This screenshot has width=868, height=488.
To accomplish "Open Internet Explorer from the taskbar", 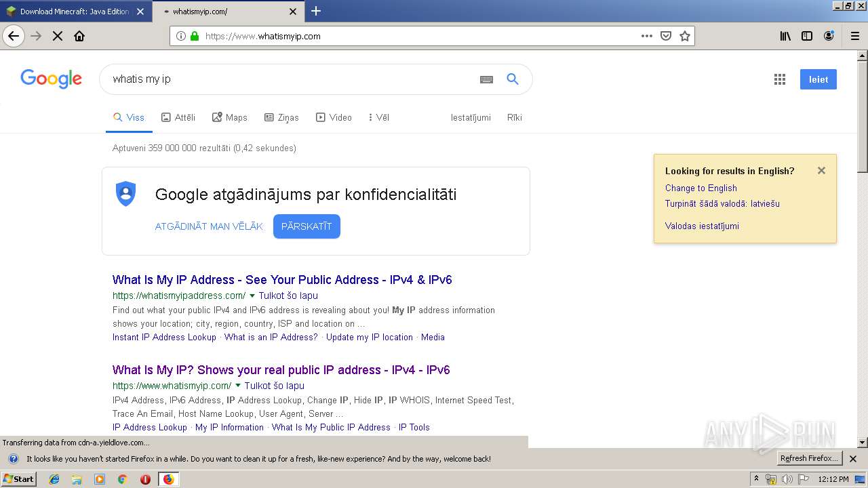I will click(x=54, y=479).
